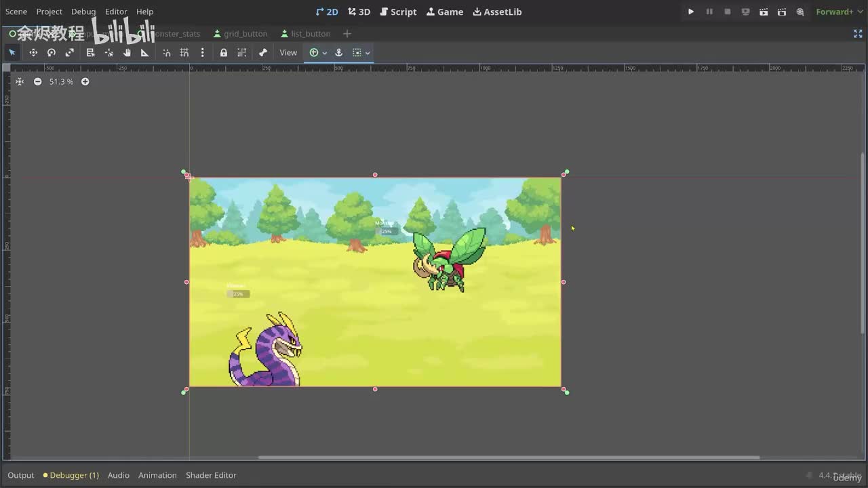868x488 pixels.
Task: Open the Debugger (1) bottom panel
Action: click(71, 475)
